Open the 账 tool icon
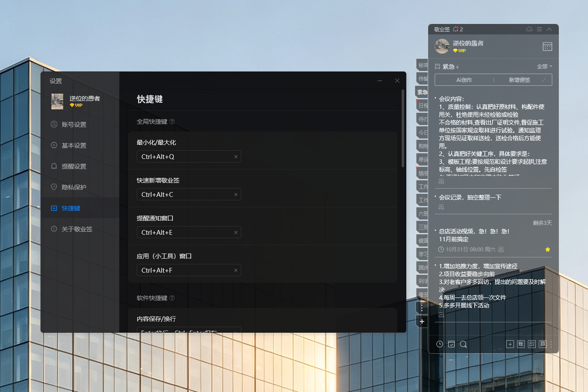This screenshot has height=392, width=588. [521, 344]
